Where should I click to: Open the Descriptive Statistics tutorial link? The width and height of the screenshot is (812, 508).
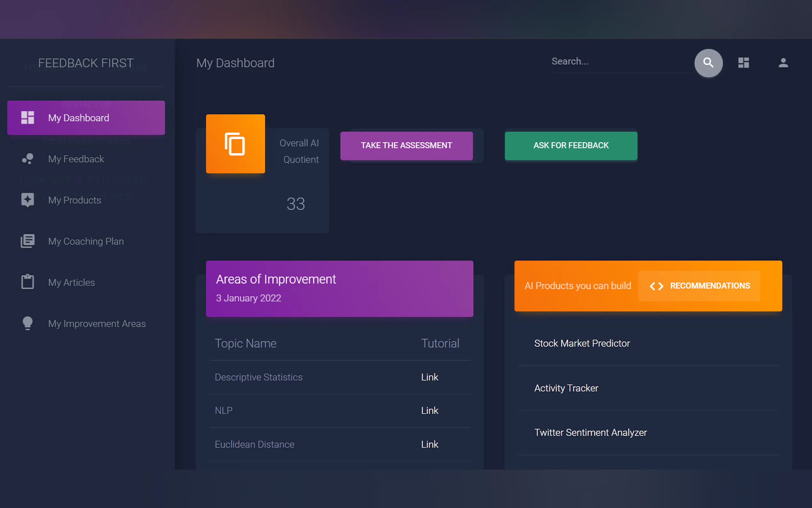(x=429, y=377)
